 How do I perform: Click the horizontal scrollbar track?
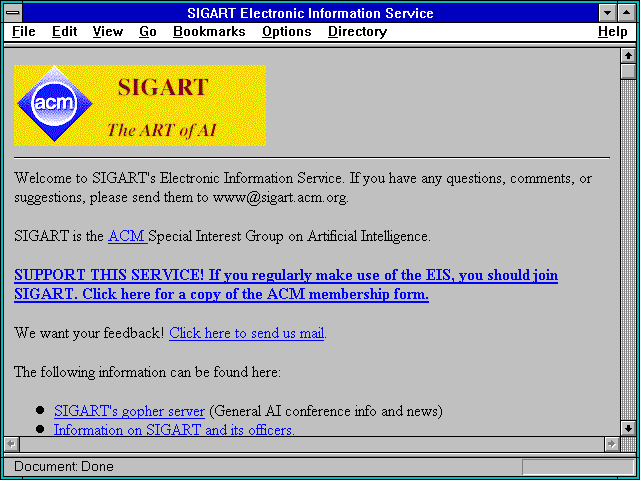tap(311, 444)
